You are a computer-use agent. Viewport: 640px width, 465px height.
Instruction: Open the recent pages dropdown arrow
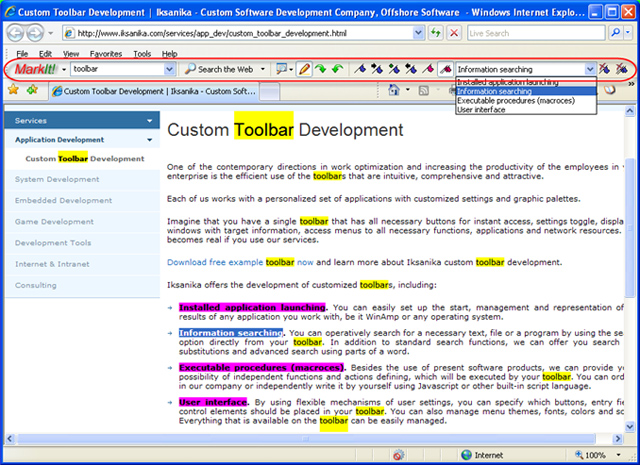50,33
